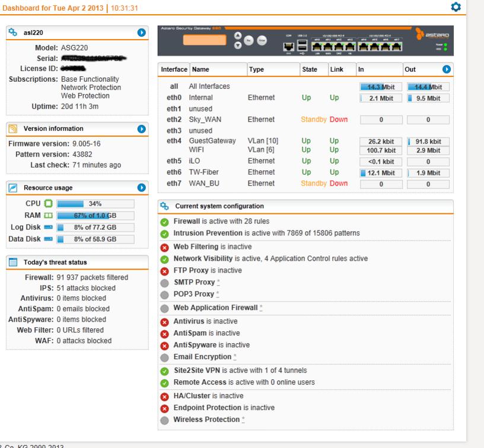Click the RAM 67% of 1.0 GB bar
484x448 pixels.
pos(95,216)
